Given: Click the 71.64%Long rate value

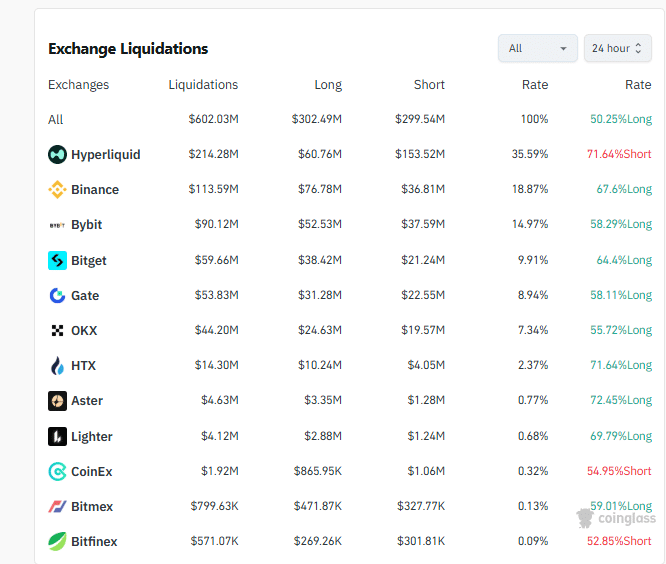Looking at the screenshot, I should click(621, 365).
